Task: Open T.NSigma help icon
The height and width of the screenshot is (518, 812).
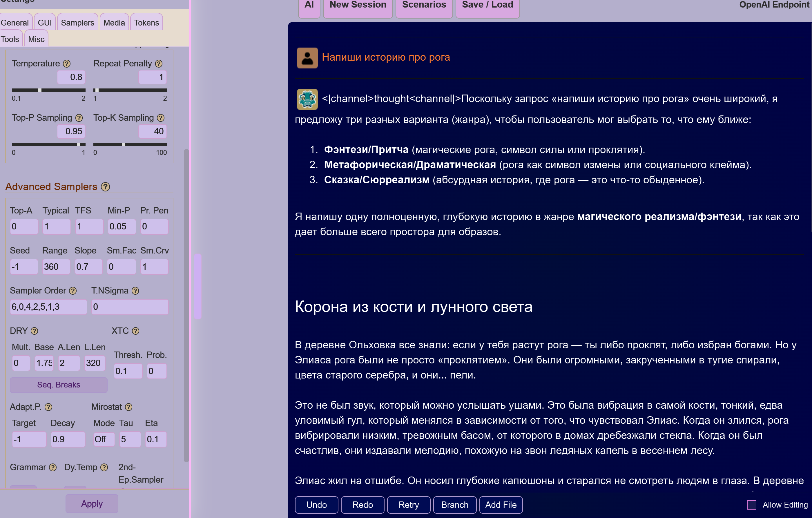Action: (x=135, y=291)
